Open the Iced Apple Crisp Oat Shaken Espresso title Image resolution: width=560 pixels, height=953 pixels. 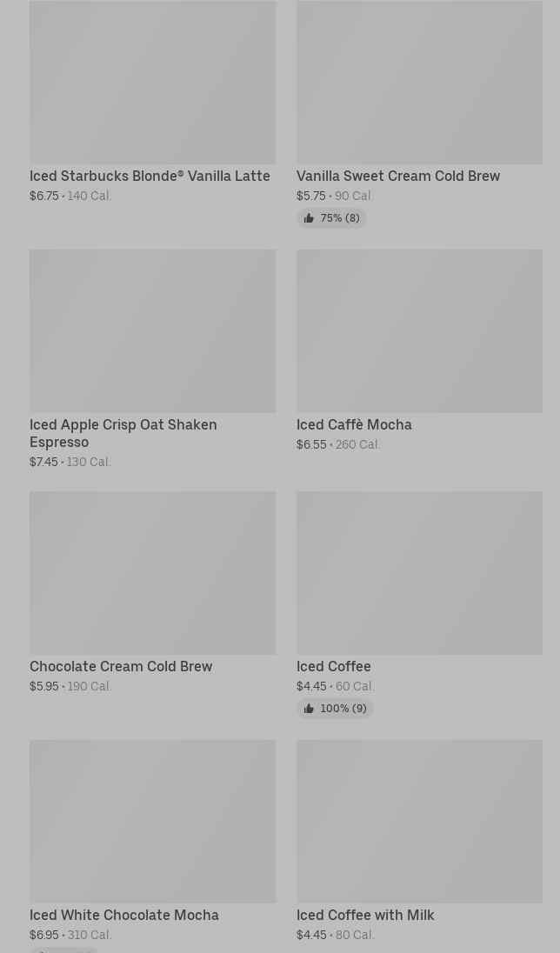[x=123, y=433]
